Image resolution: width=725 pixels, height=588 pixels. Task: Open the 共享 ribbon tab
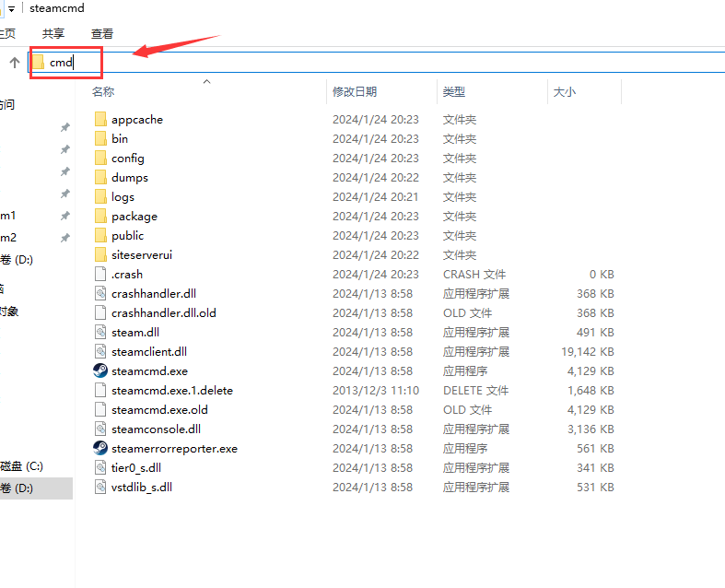click(53, 33)
